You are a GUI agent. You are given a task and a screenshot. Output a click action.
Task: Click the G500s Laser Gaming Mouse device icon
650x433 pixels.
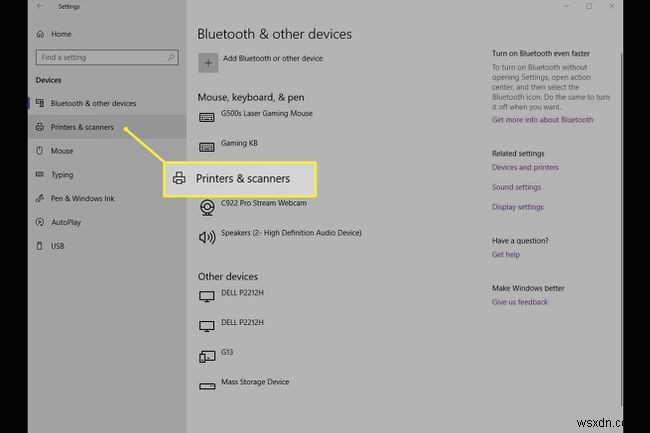click(x=206, y=118)
